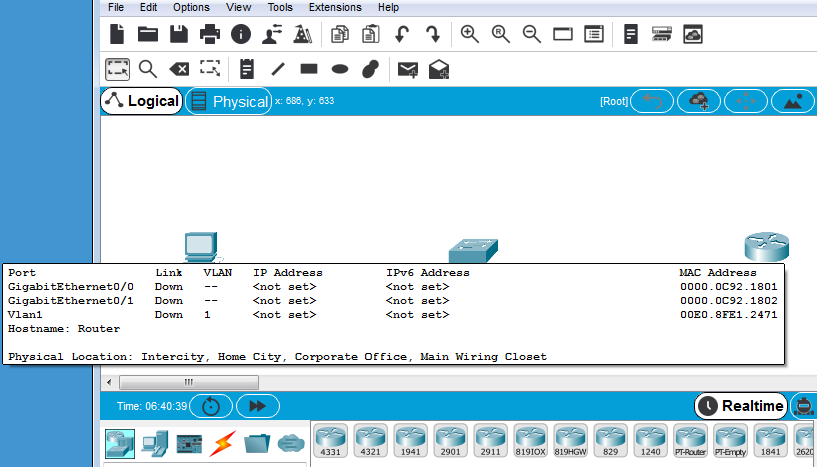Select the Connections lightning bolt category
This screenshot has height=467, width=817.
pyautogui.click(x=222, y=442)
